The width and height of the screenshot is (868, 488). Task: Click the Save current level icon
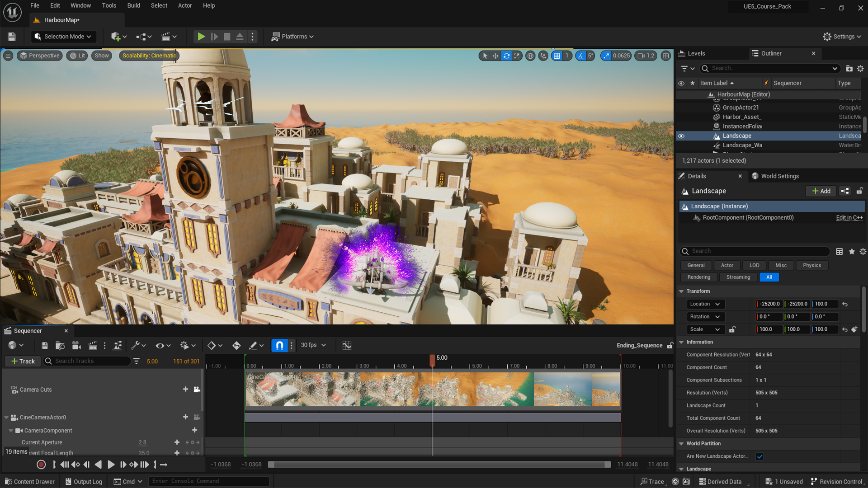click(12, 37)
